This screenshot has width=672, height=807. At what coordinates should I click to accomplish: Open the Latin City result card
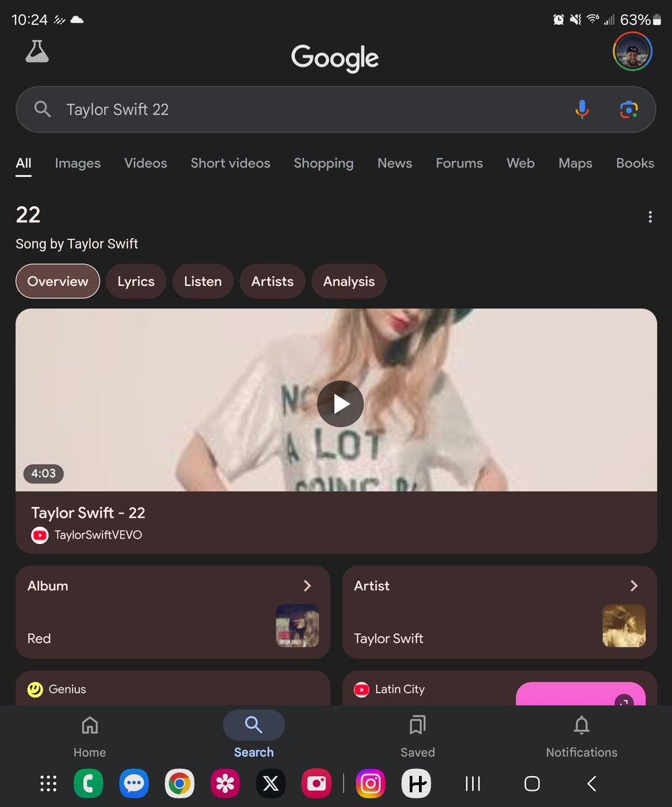click(499, 688)
